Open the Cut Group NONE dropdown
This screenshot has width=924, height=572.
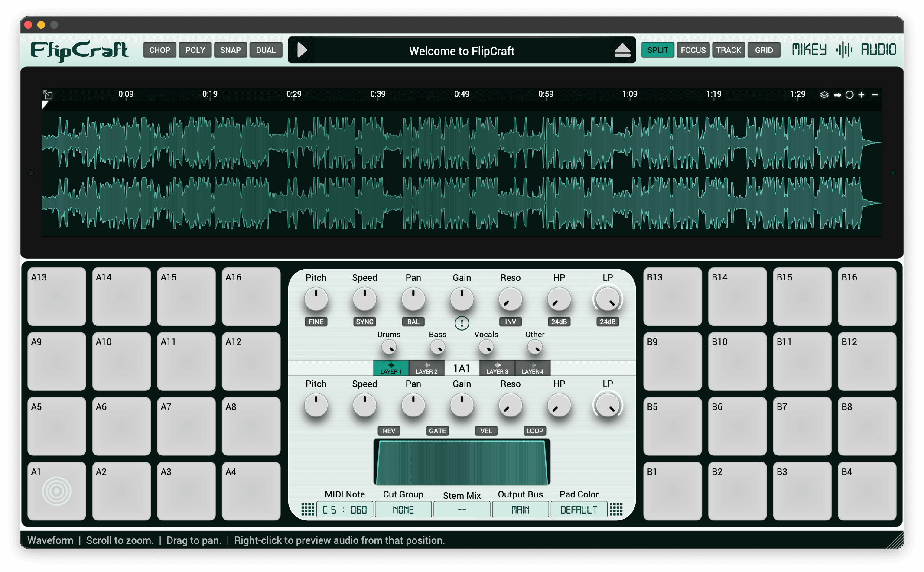pos(403,510)
